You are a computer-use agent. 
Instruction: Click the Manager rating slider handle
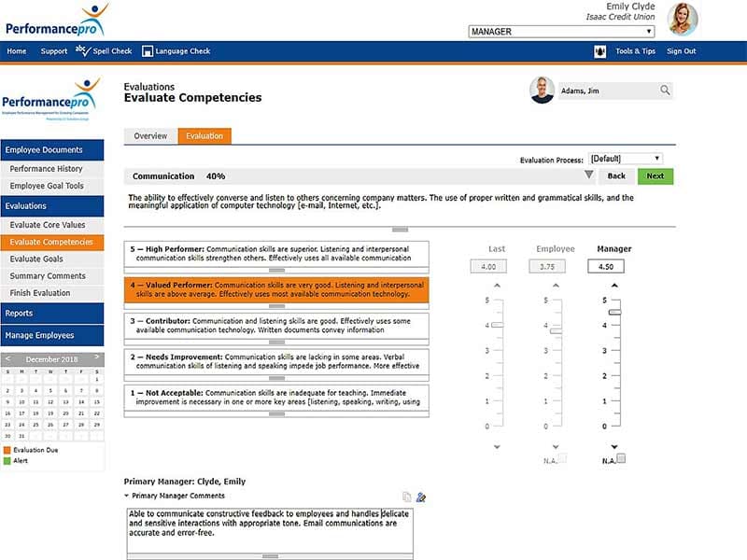(615, 312)
